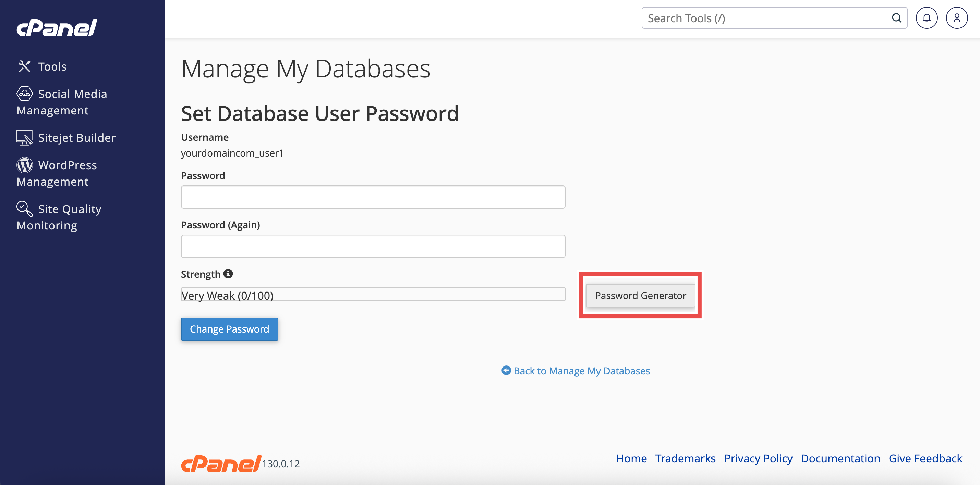Click the Password Generator button
This screenshot has height=485, width=980.
click(x=640, y=295)
